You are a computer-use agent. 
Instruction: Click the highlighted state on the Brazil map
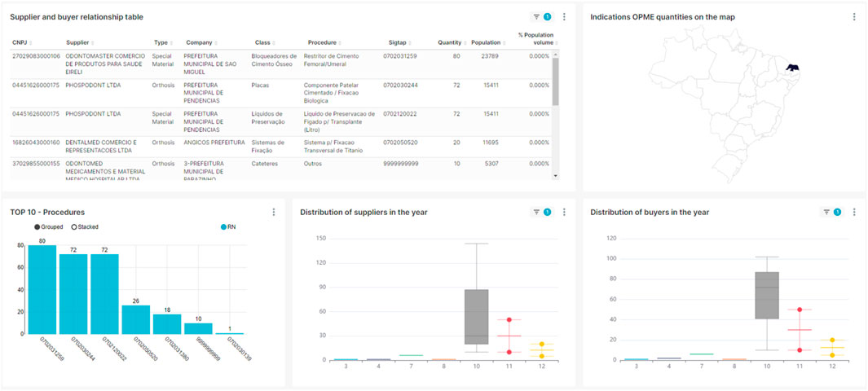[x=792, y=68]
